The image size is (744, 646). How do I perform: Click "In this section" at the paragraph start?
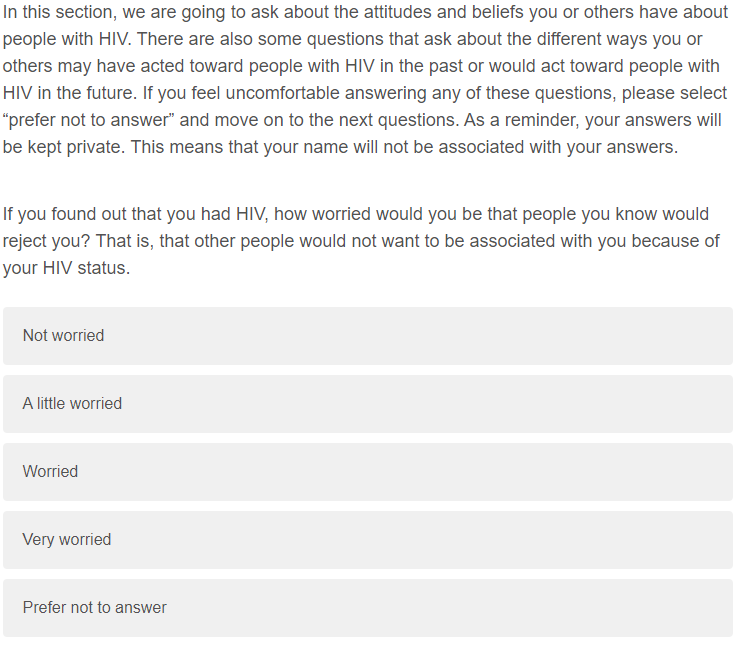[x=60, y=13]
